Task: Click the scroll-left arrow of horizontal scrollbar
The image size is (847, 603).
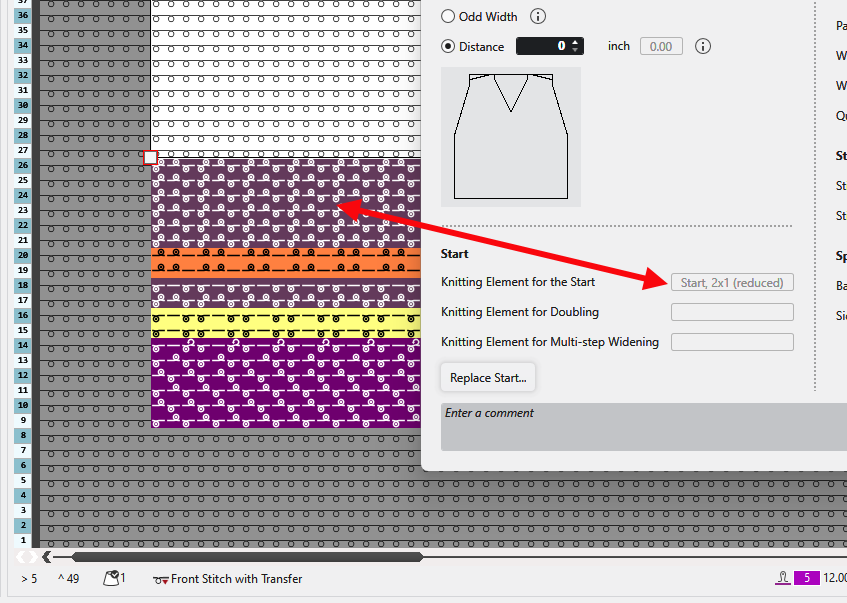Action: pyautogui.click(x=47, y=557)
